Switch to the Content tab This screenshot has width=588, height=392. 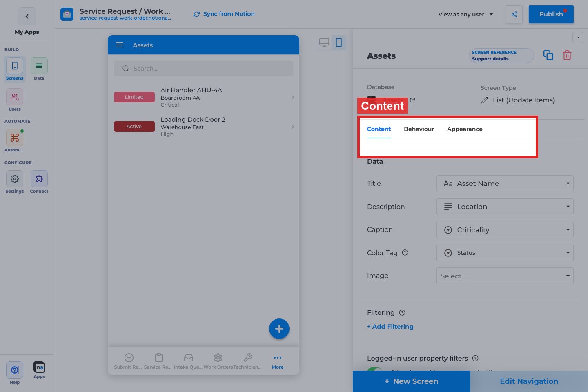[379, 129]
